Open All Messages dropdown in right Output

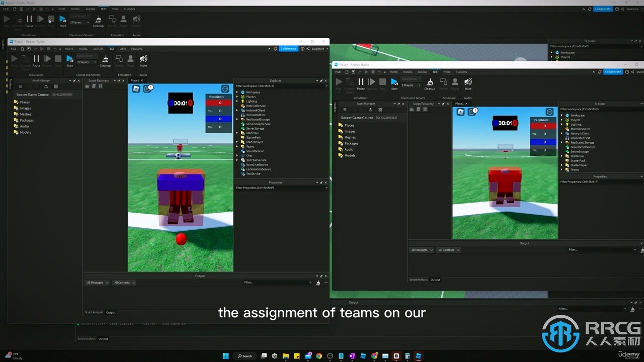tap(422, 250)
